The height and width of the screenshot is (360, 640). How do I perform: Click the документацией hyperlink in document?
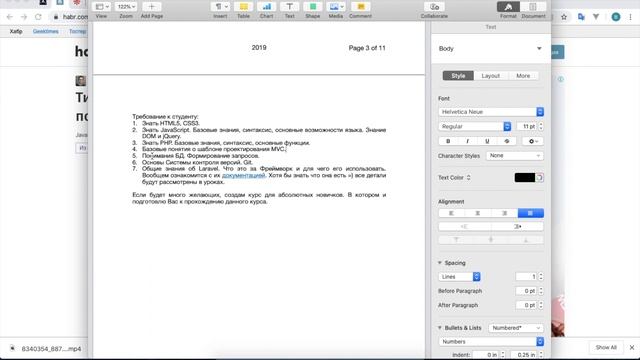243,175
